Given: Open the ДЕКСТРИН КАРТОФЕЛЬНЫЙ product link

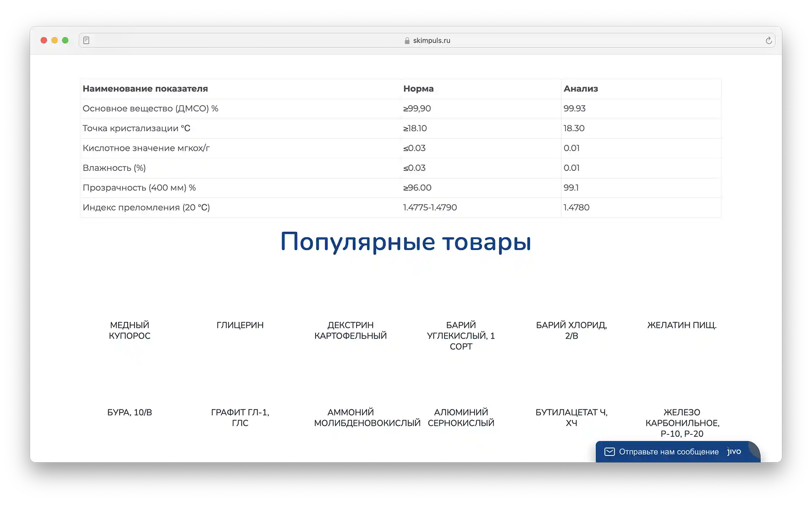Looking at the screenshot, I should click(x=351, y=330).
